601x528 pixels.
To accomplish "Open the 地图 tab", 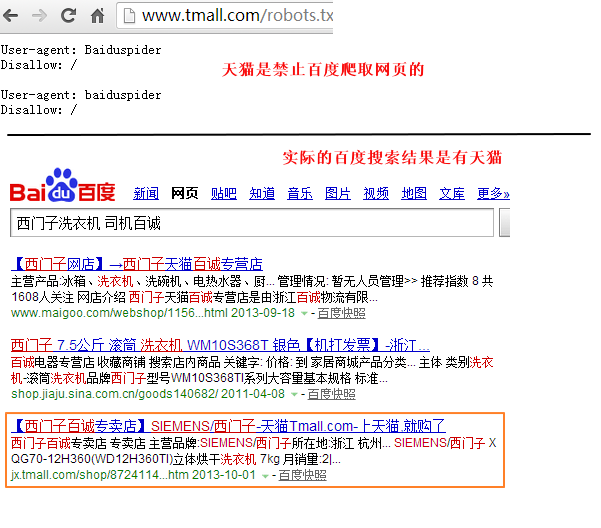I will point(414,193).
